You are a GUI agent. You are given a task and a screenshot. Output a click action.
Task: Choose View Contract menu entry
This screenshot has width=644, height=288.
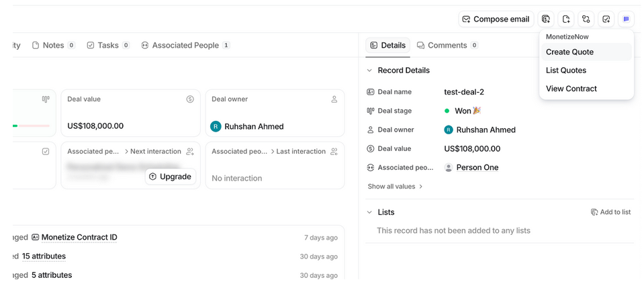click(571, 89)
